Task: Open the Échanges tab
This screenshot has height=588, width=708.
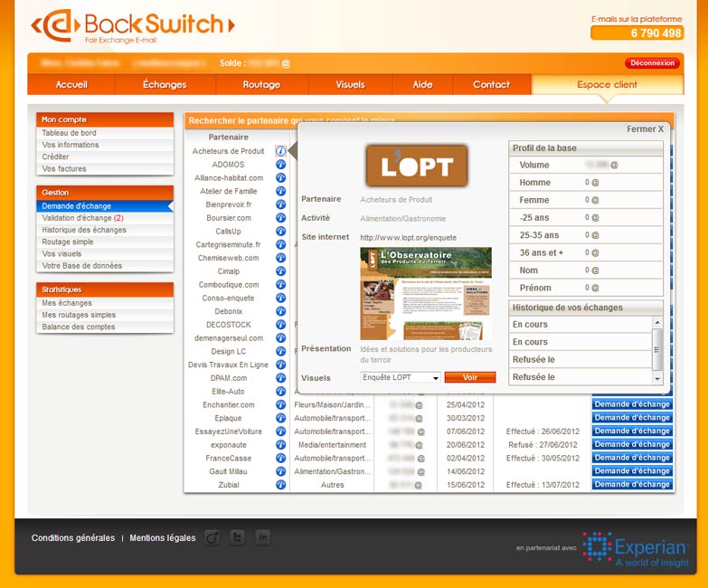Action: [x=165, y=84]
